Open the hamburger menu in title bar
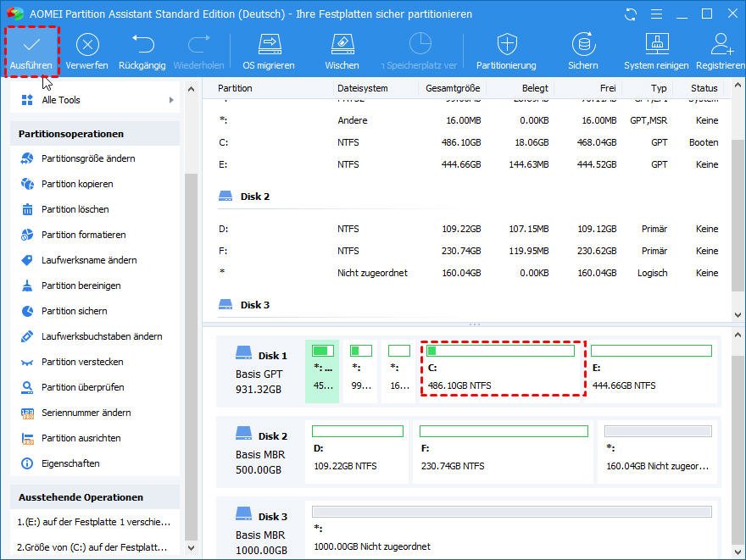 pyautogui.click(x=656, y=14)
